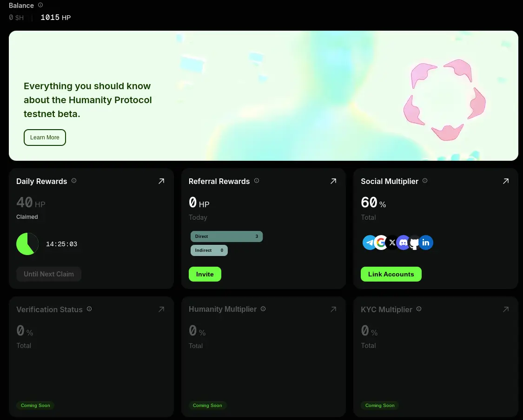Image resolution: width=523 pixels, height=420 pixels.
Task: Click the 1015 HP balance value
Action: (x=55, y=17)
